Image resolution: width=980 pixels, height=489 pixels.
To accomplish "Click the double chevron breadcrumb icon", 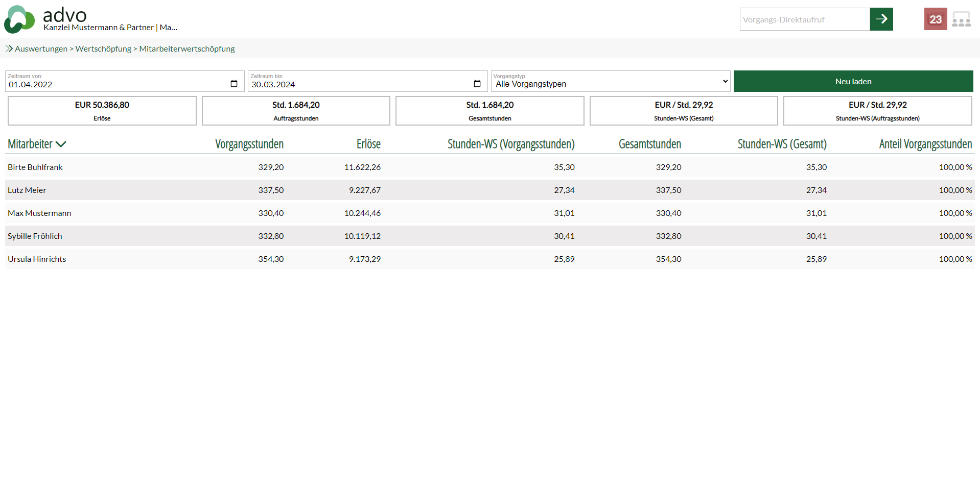I will pyautogui.click(x=9, y=48).
